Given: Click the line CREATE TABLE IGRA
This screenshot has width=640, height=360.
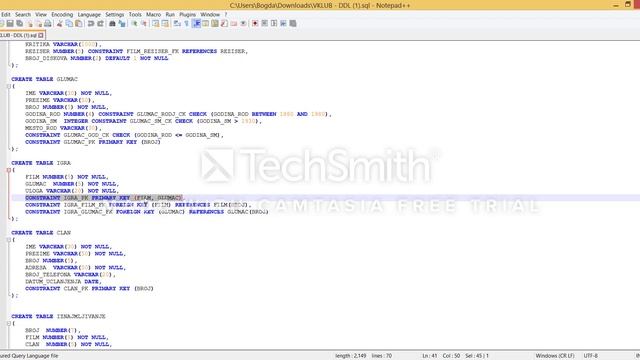Looking at the screenshot, I should (41, 163).
